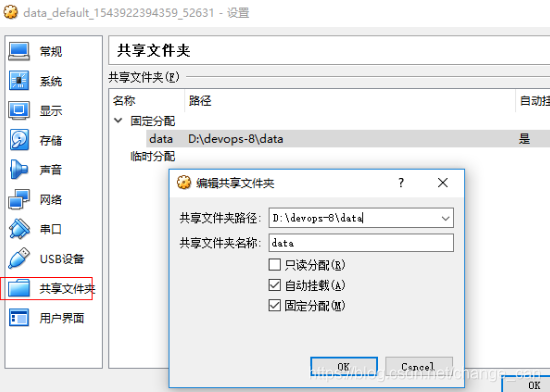Open the 用户界面 user interface icon

[19, 318]
